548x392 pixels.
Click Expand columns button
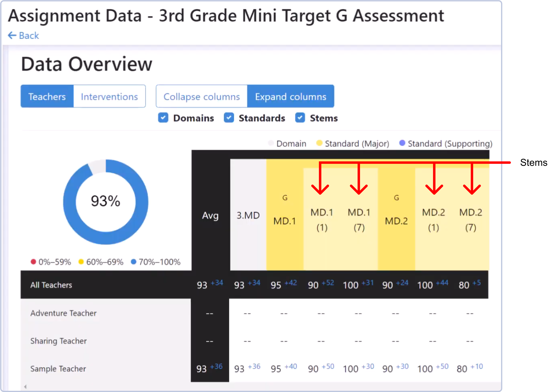[291, 96]
